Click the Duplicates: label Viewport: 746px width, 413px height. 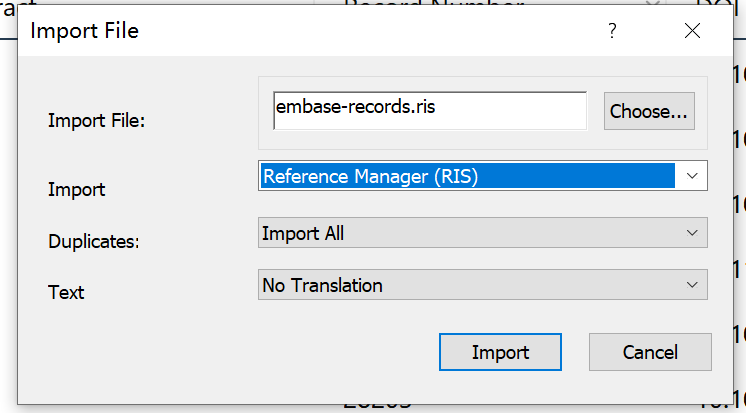(x=93, y=241)
